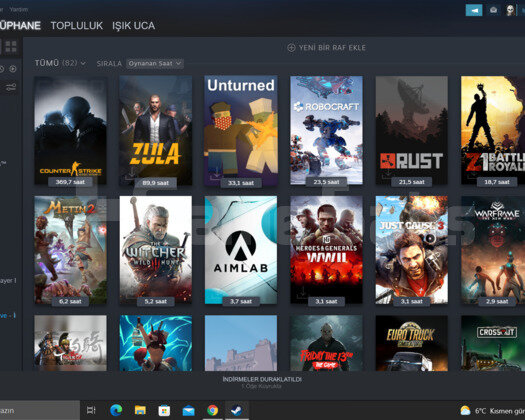
Task: Click the 21,5 saat playtime label
Action: [x=411, y=182]
